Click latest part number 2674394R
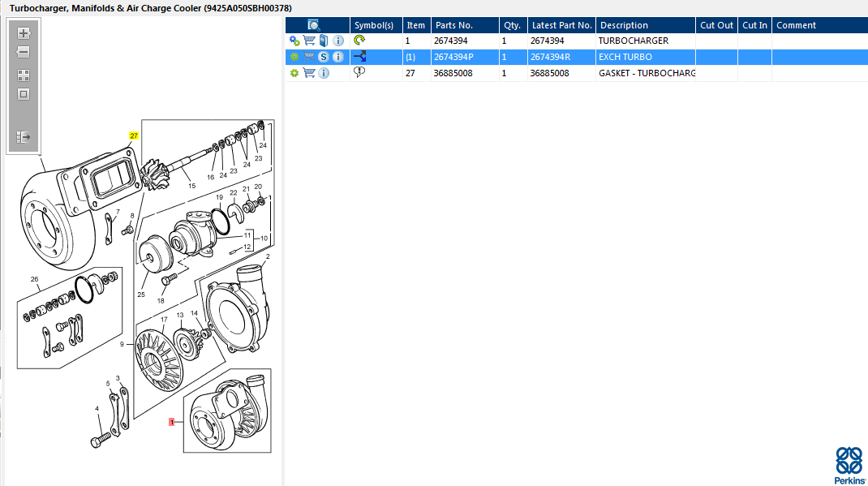This screenshot has width=868, height=486. [550, 57]
